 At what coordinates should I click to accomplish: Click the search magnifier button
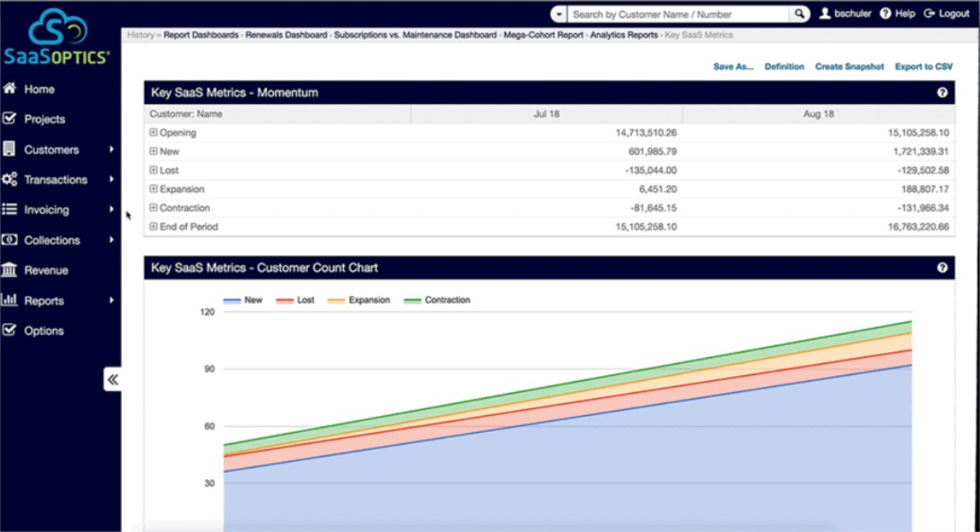799,14
